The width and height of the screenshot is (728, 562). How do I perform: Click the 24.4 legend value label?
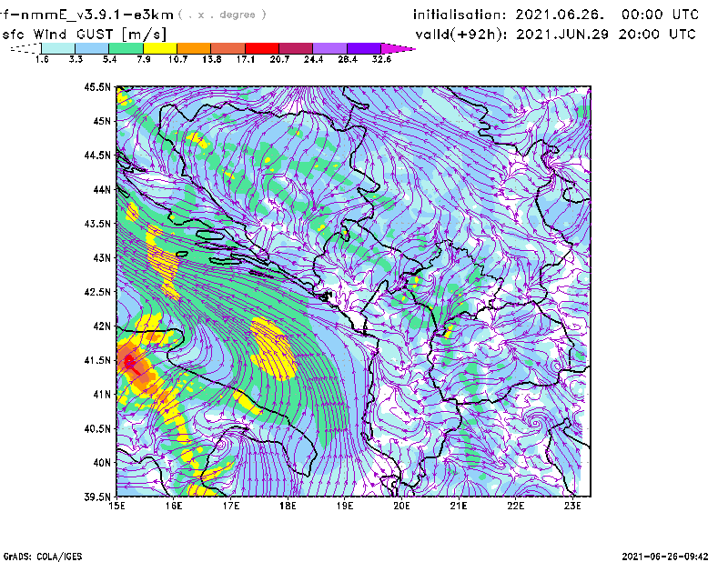click(x=313, y=59)
